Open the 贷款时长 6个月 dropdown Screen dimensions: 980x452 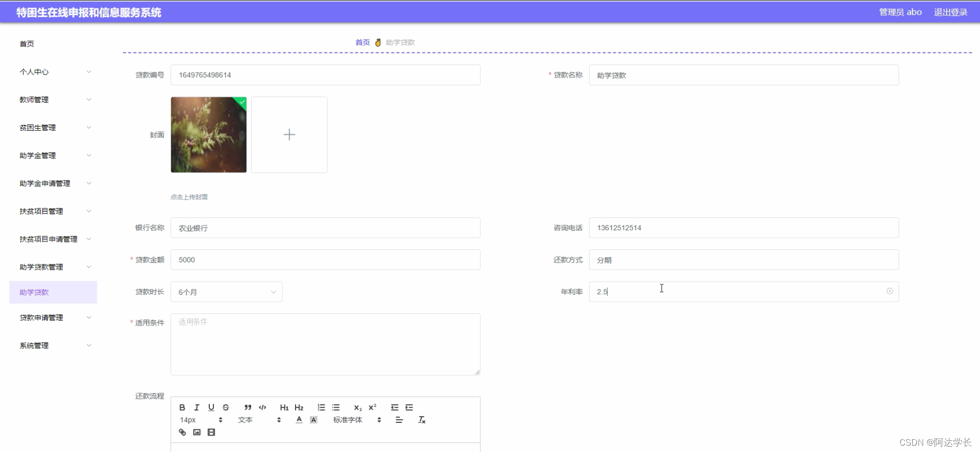226,292
